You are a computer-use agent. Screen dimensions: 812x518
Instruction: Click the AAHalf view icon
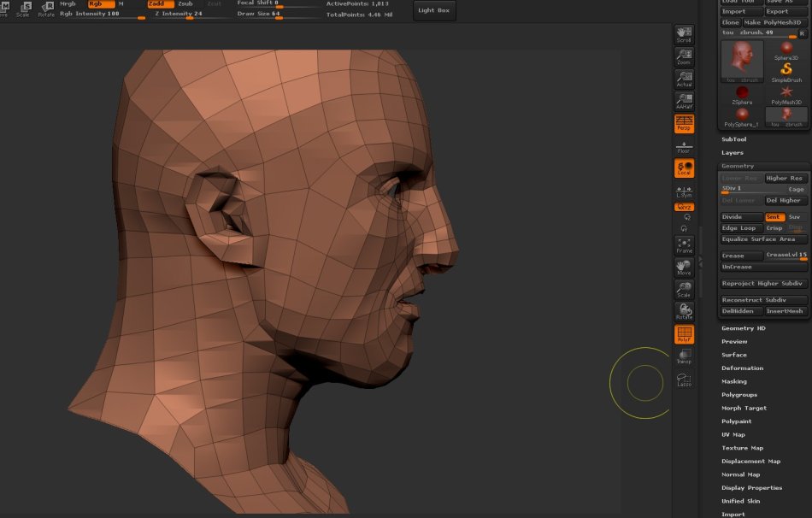pyautogui.click(x=684, y=101)
